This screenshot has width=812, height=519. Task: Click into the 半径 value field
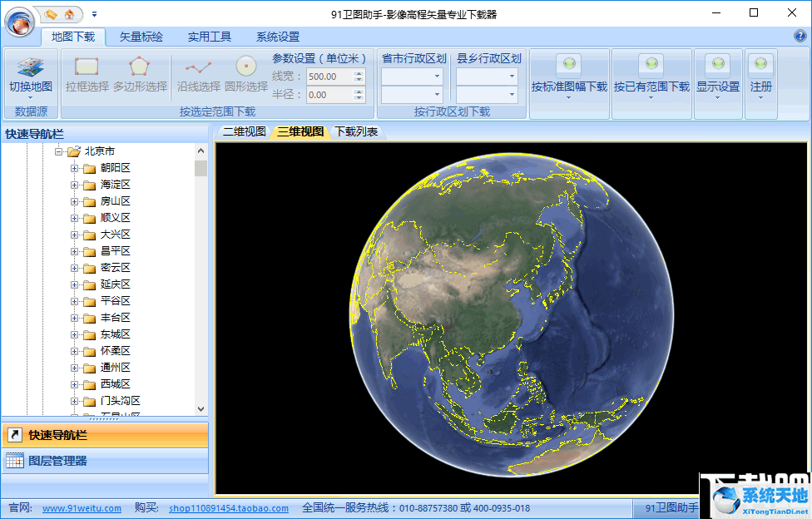[x=329, y=95]
